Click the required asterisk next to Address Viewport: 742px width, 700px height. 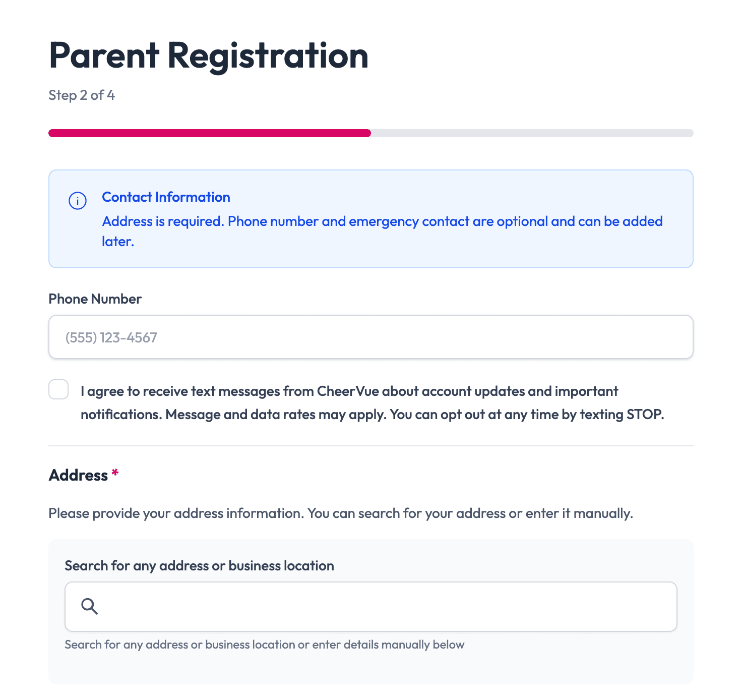[115, 473]
